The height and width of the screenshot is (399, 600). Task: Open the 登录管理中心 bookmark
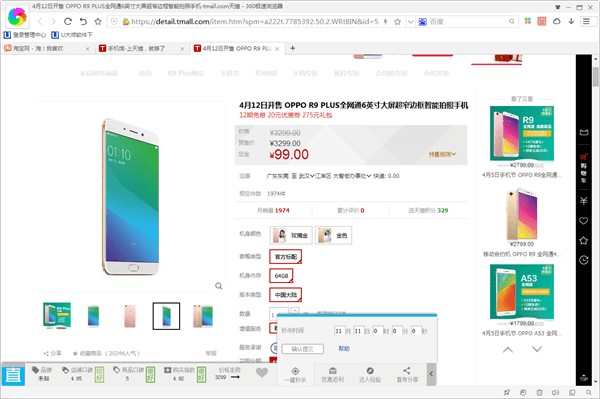point(24,35)
